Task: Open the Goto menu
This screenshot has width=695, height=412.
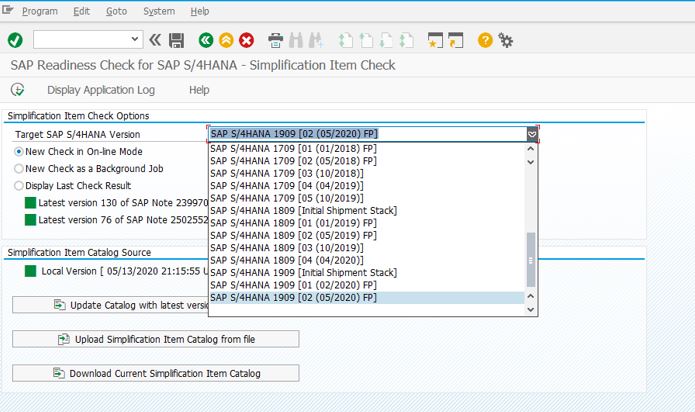Action: click(117, 11)
